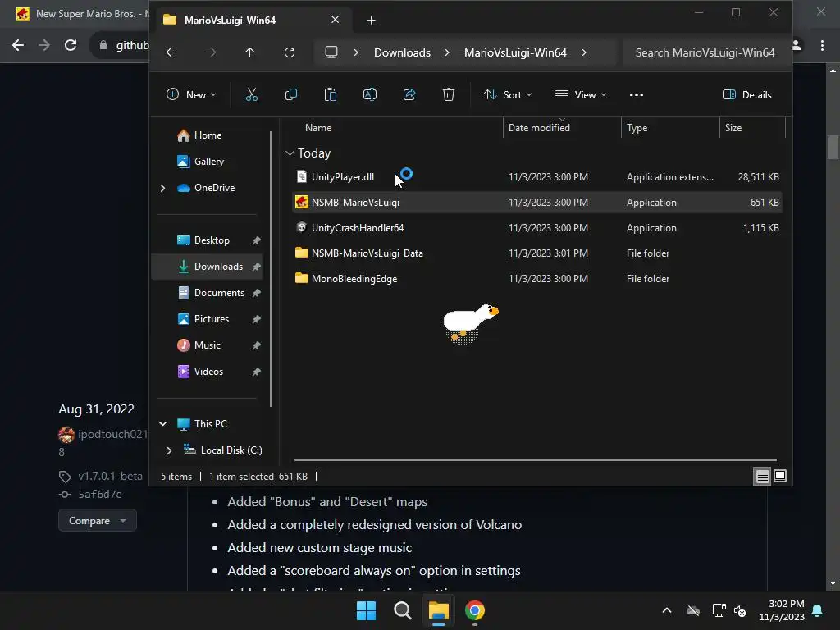Expand chevron after MarioVsLuigi-Win64 in address bar

(584, 52)
